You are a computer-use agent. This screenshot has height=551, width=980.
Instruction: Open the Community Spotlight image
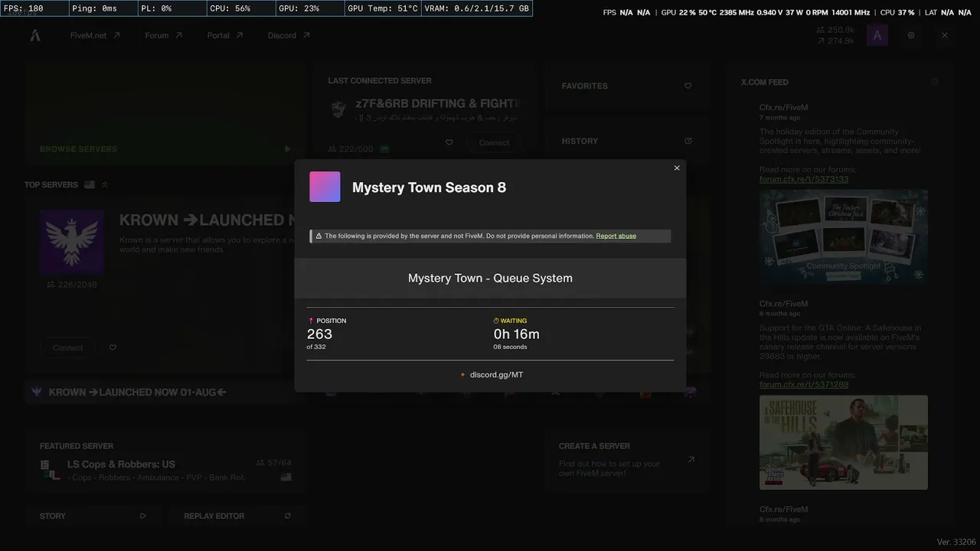tap(844, 237)
